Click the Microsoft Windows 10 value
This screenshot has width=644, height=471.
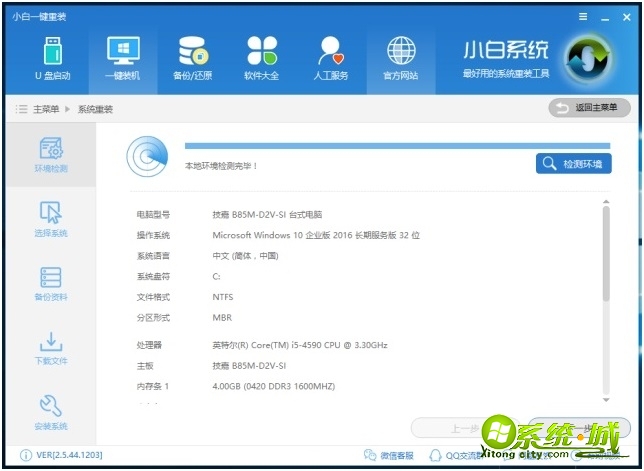[x=316, y=235]
